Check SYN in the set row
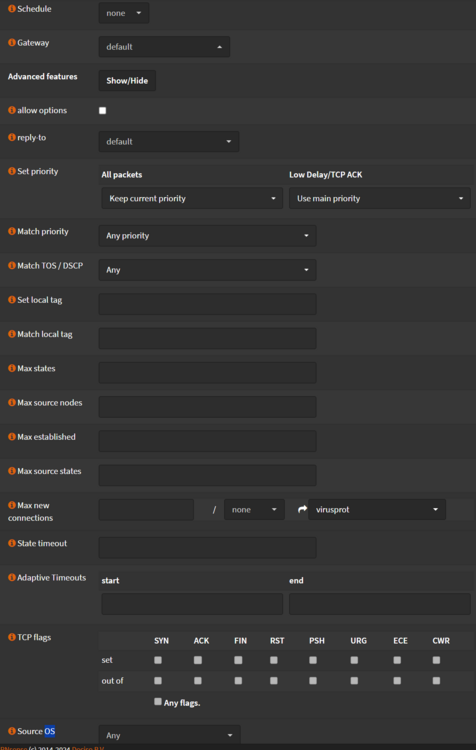 coord(158,660)
